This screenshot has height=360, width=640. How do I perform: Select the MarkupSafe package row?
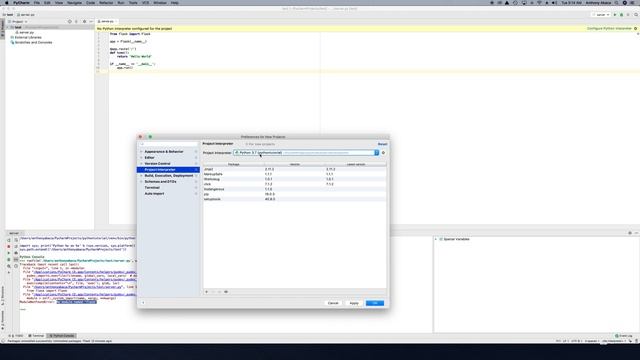tap(295, 174)
